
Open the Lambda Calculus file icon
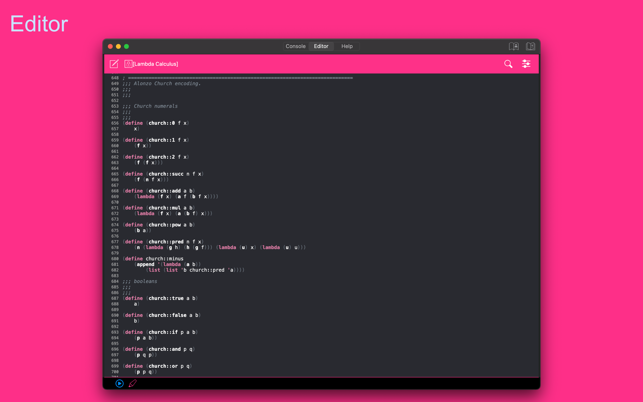128,64
